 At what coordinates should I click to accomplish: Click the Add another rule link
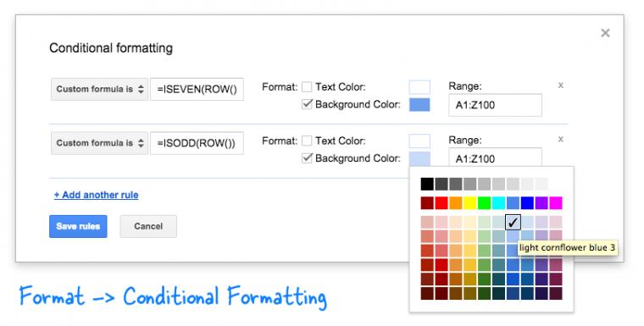click(96, 195)
